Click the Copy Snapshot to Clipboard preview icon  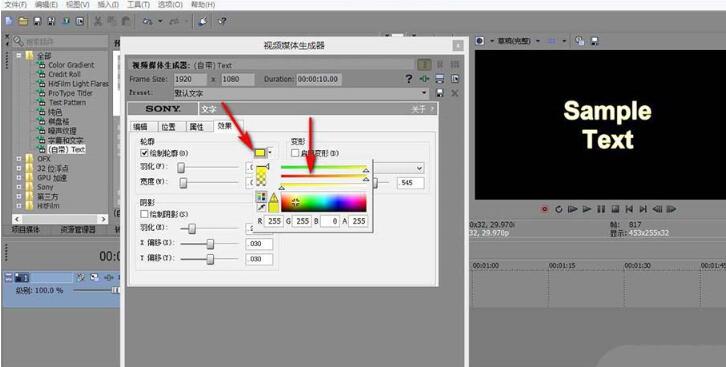point(580,41)
